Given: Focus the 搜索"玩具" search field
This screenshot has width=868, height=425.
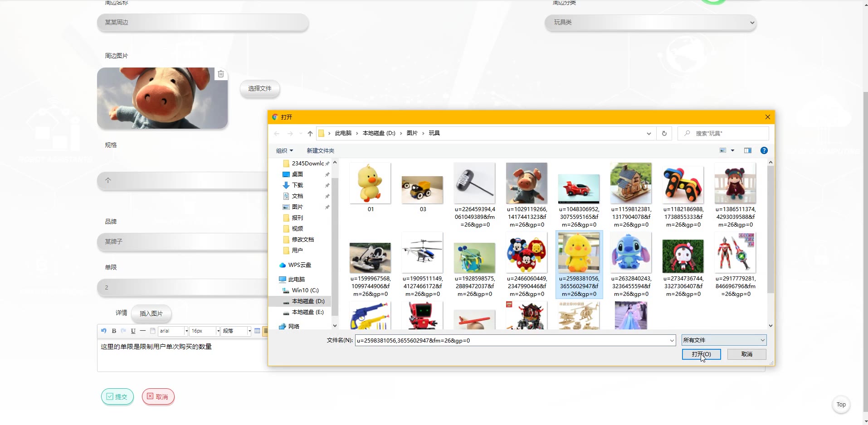Looking at the screenshot, I should tap(723, 133).
